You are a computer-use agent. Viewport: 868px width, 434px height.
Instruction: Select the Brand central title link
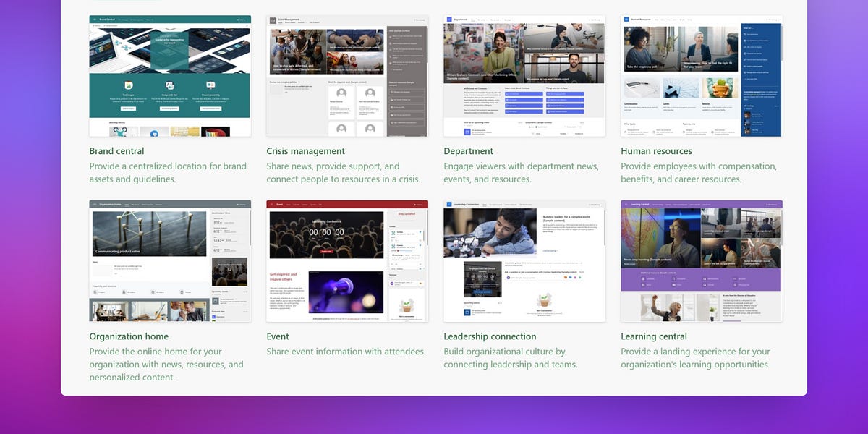point(116,151)
